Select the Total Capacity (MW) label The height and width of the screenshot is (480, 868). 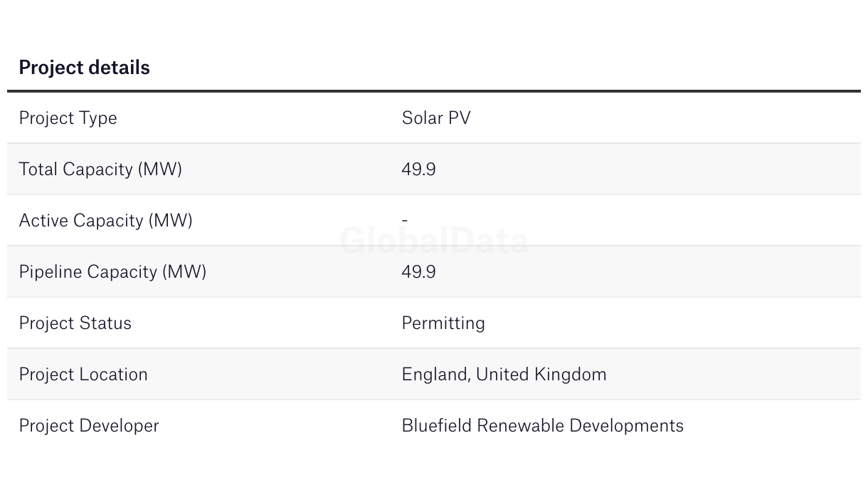tap(100, 169)
